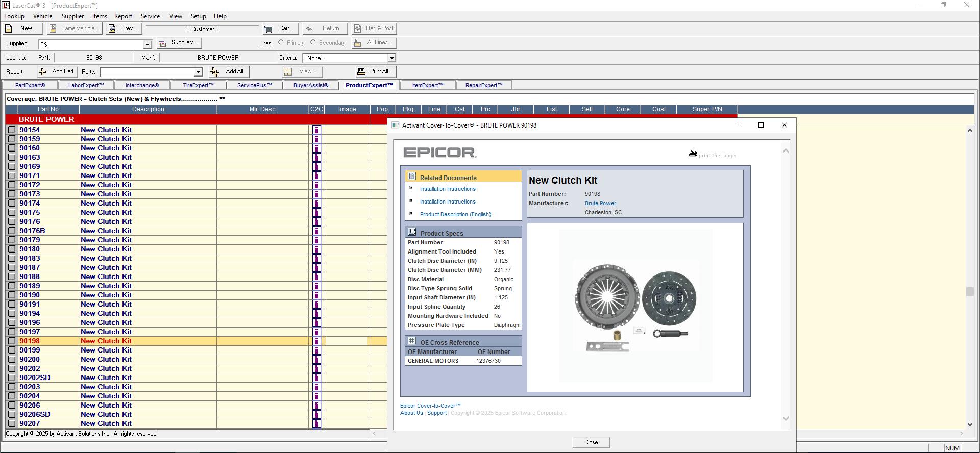This screenshot has width=980, height=453.
Task: Click the Add All button
Action: [x=228, y=72]
